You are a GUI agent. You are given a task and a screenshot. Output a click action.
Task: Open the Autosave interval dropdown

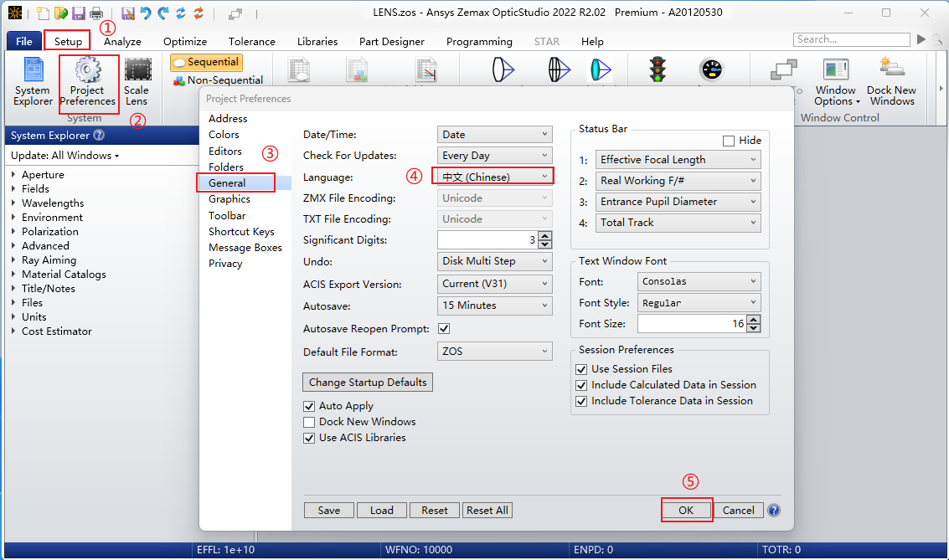tap(494, 306)
